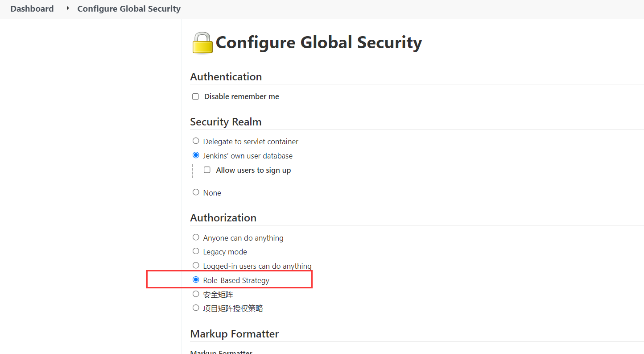Click the Markup Formatter section heading

coord(234,334)
